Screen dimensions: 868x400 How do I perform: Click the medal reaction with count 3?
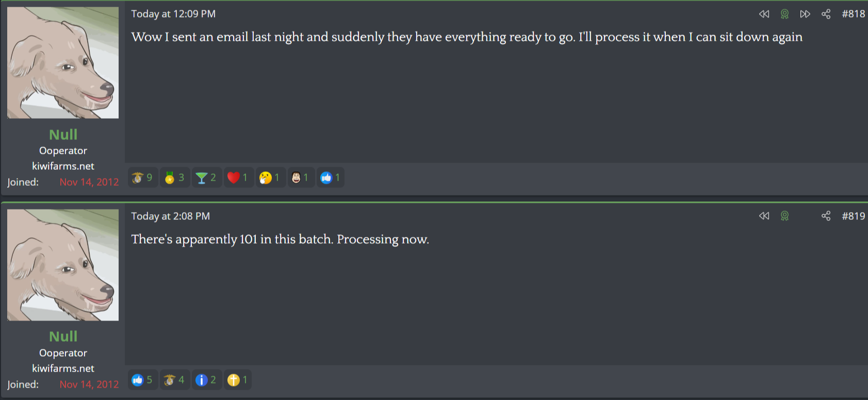(175, 178)
